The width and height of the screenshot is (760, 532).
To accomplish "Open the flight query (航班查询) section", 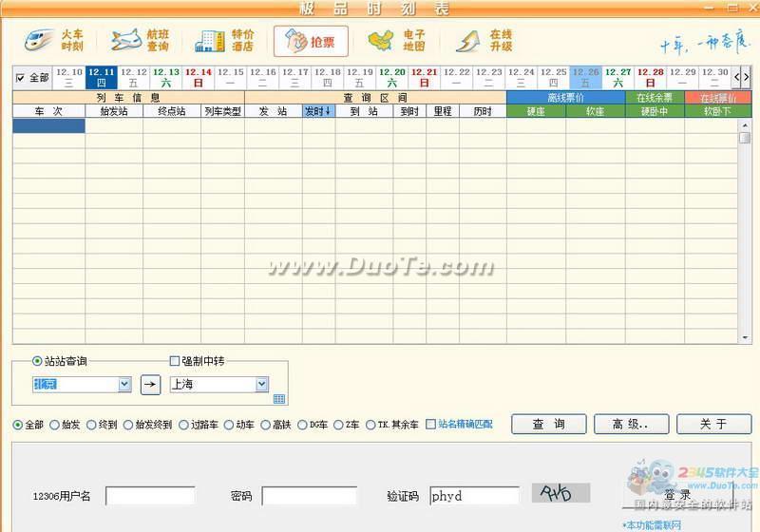I will [x=140, y=41].
